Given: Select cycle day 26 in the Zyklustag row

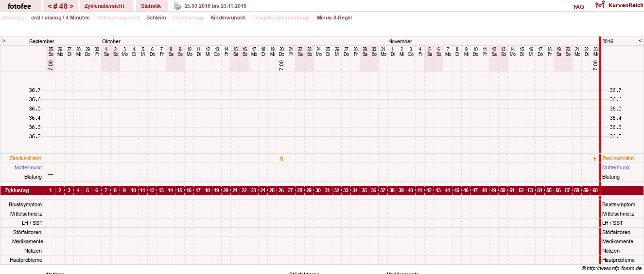Looking at the screenshot, I should [x=281, y=190].
